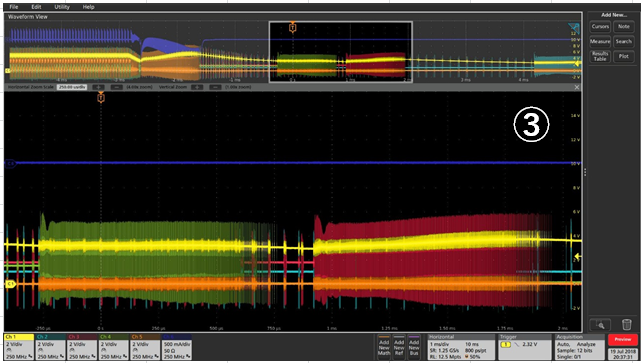Decrease vertical zoom with minus button
The image size is (641, 363).
(x=215, y=87)
